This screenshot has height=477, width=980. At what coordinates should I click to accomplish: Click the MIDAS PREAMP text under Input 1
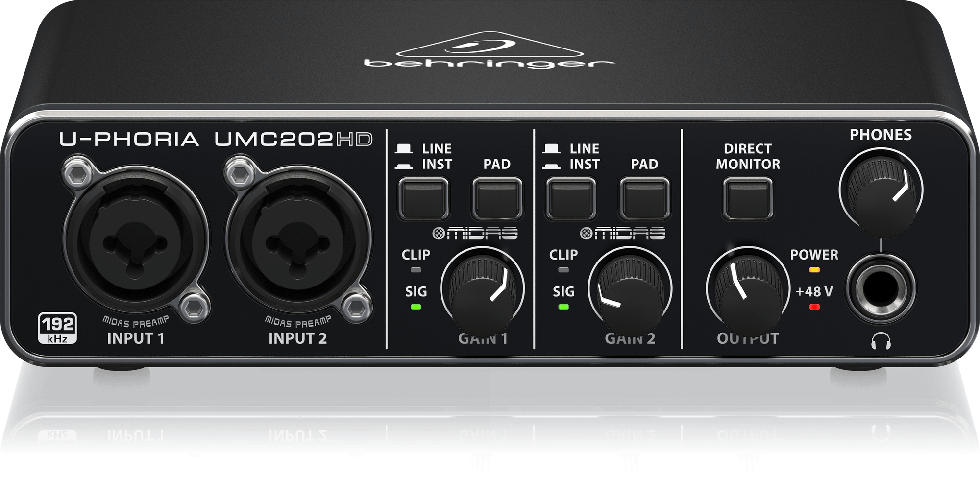(x=135, y=322)
